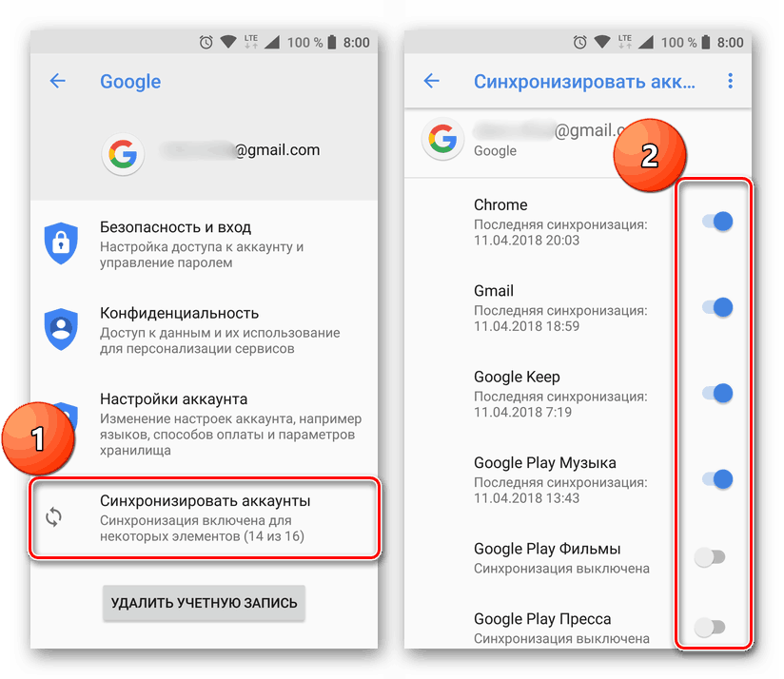The height and width of the screenshot is (679, 784).
Task: Open Конфиденциальность settings
Action: tap(204, 330)
